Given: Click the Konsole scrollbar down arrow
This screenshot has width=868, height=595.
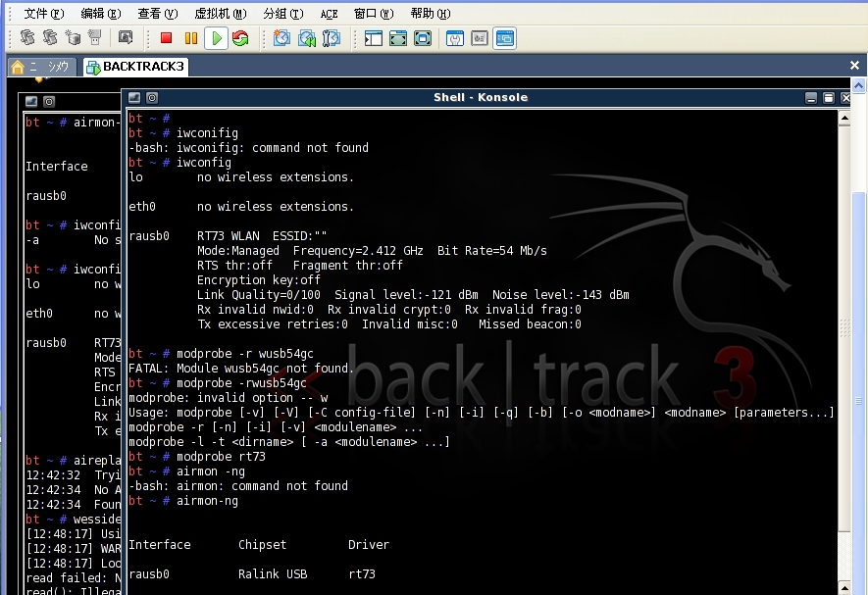Looking at the screenshot, I should (x=844, y=587).
